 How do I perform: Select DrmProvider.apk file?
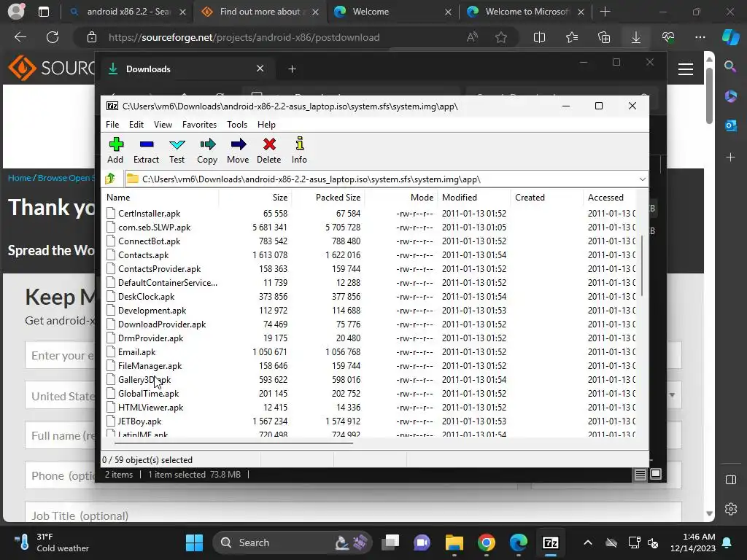150,338
